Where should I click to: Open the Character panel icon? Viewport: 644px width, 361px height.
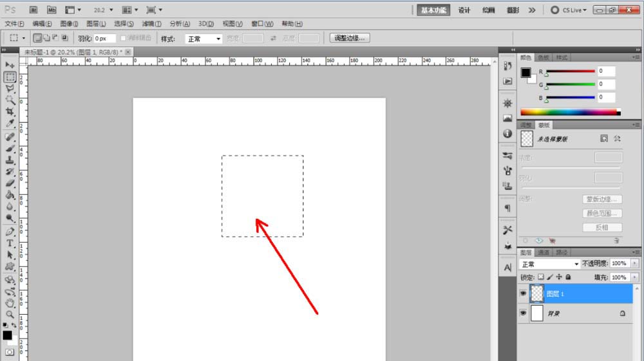pyautogui.click(x=507, y=268)
